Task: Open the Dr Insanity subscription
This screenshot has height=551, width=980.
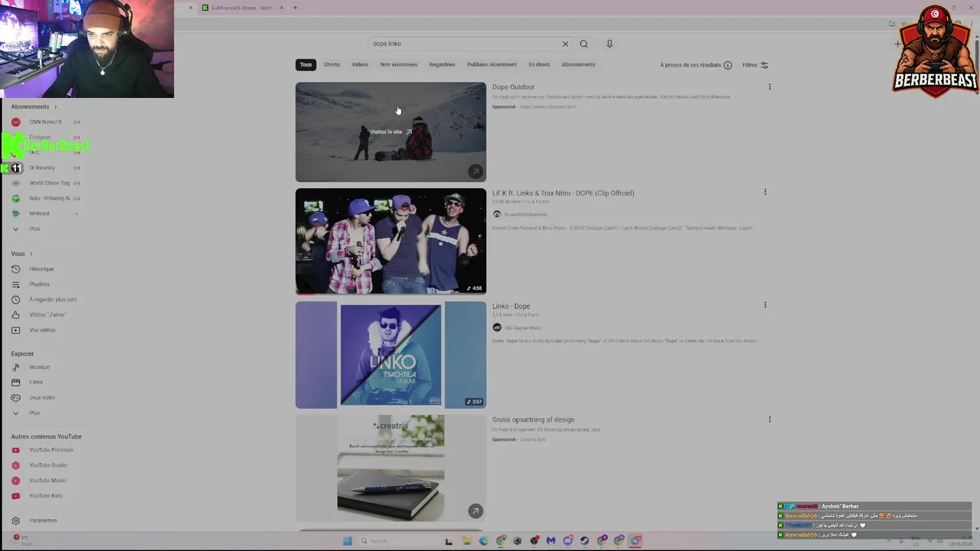Action: 42,168
